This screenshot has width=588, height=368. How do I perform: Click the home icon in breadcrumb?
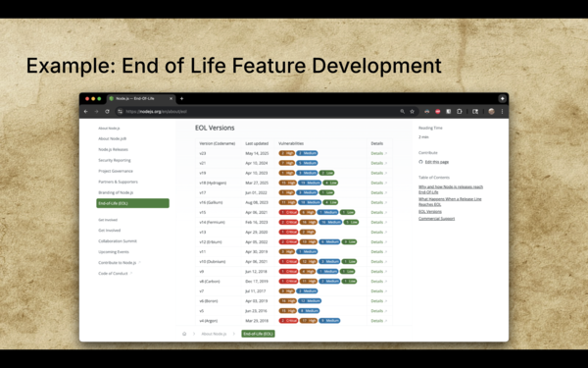tap(184, 334)
